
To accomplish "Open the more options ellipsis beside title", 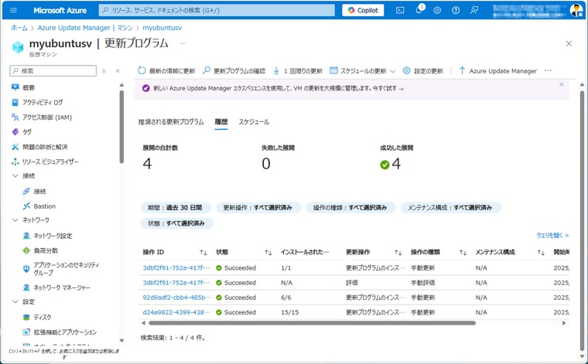I will coord(183,43).
